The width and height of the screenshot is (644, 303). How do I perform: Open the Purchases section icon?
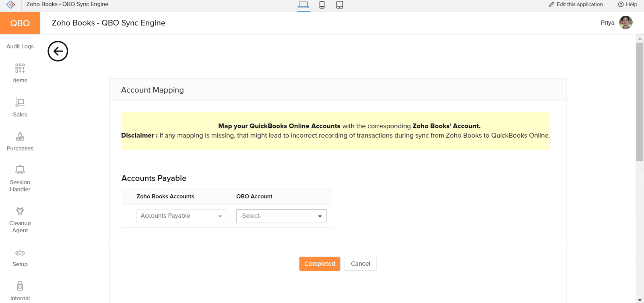20,136
